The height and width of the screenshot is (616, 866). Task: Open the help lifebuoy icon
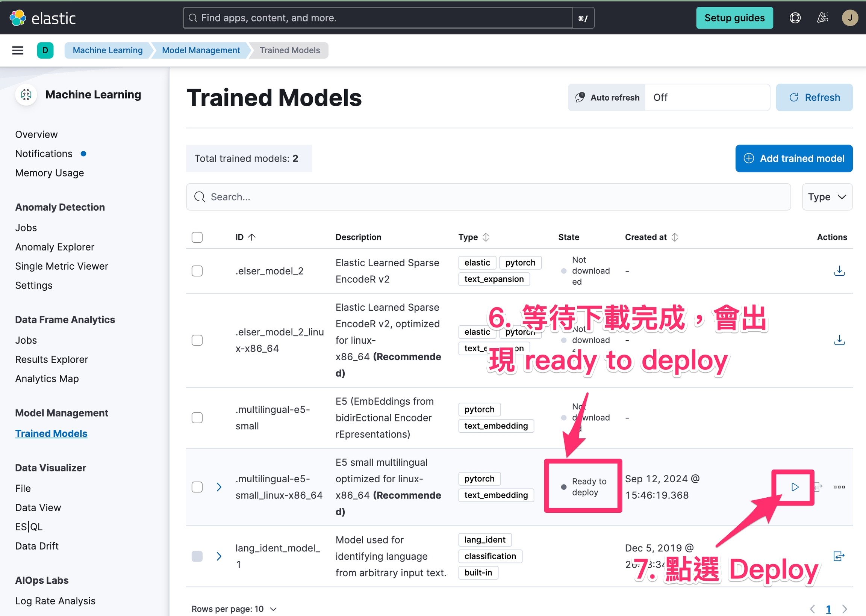[795, 18]
